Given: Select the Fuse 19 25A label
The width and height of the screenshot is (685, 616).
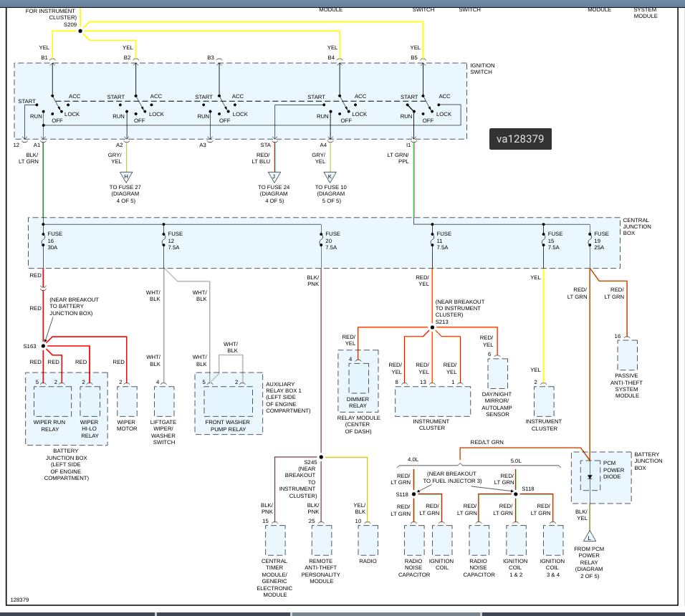Looking at the screenshot, I should 601,241.
